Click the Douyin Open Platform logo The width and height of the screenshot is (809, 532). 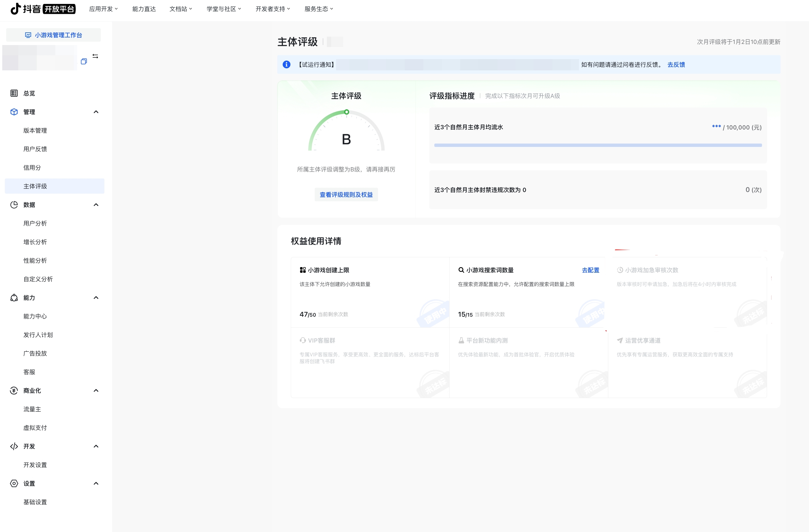(43, 9)
